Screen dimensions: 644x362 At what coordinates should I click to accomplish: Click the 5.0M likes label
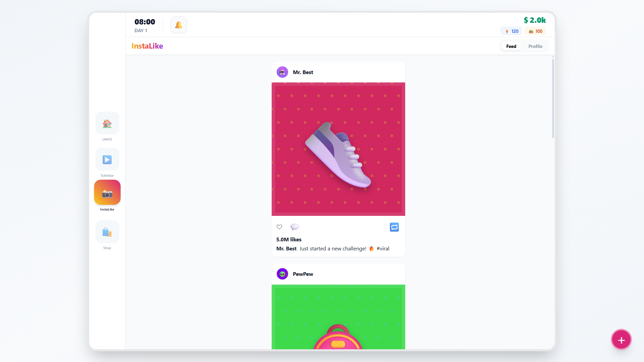click(288, 239)
